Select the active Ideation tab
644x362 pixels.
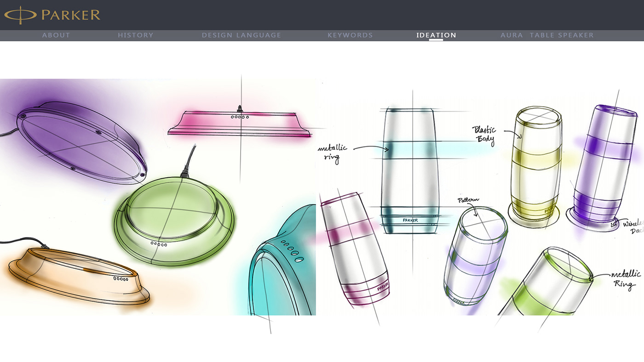(x=436, y=35)
